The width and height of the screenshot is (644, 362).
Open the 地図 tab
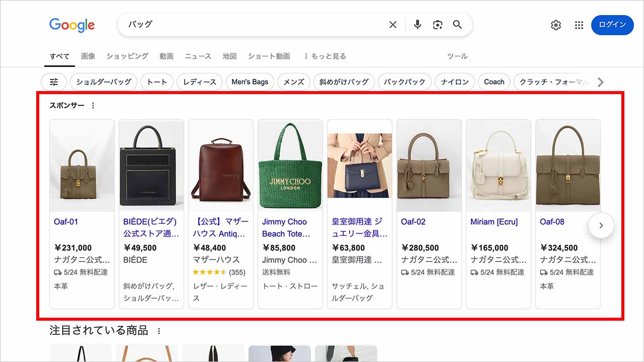(x=229, y=56)
